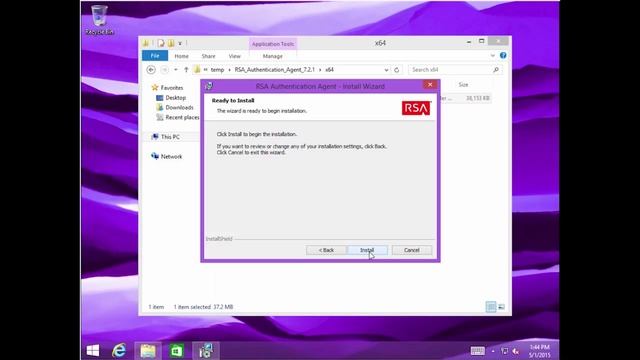
Task: Open the View ribbon tab
Action: [234, 56]
